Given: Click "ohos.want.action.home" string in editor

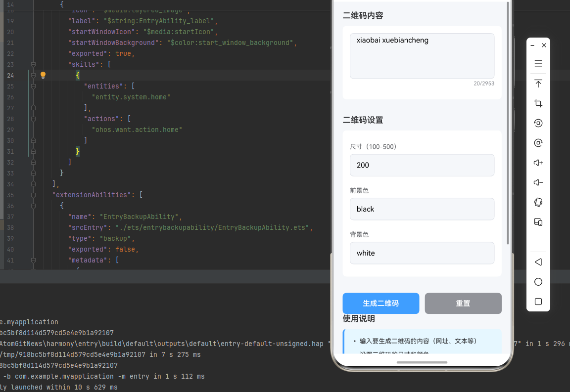Looking at the screenshot, I should (137, 130).
